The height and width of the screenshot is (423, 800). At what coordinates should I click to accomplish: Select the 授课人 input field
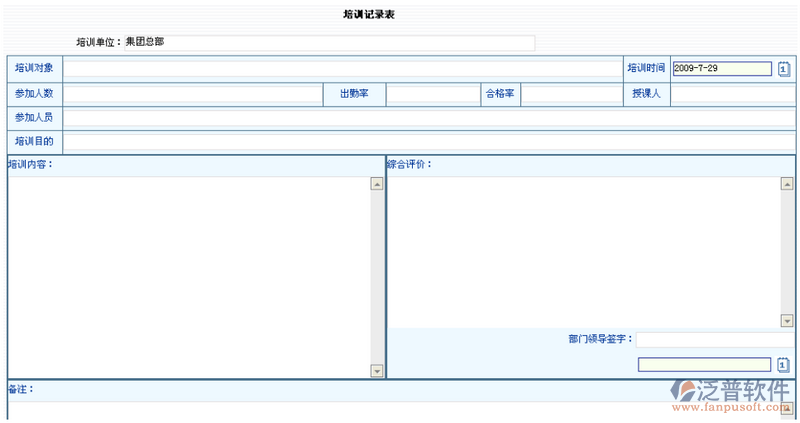[733, 94]
